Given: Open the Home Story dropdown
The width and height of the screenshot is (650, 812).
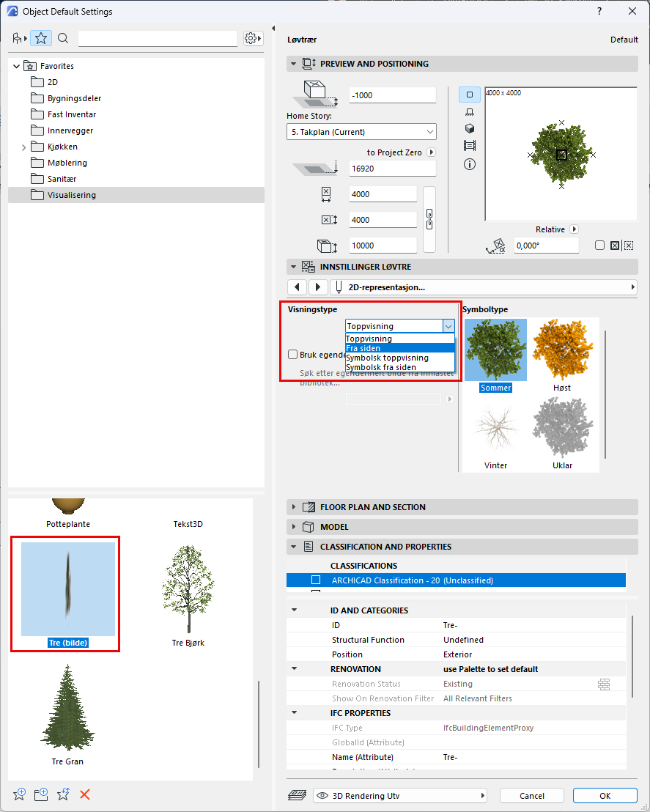Looking at the screenshot, I should [361, 132].
